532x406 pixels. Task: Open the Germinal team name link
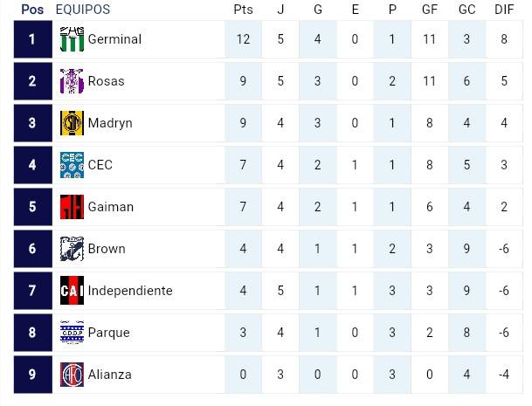click(x=114, y=39)
